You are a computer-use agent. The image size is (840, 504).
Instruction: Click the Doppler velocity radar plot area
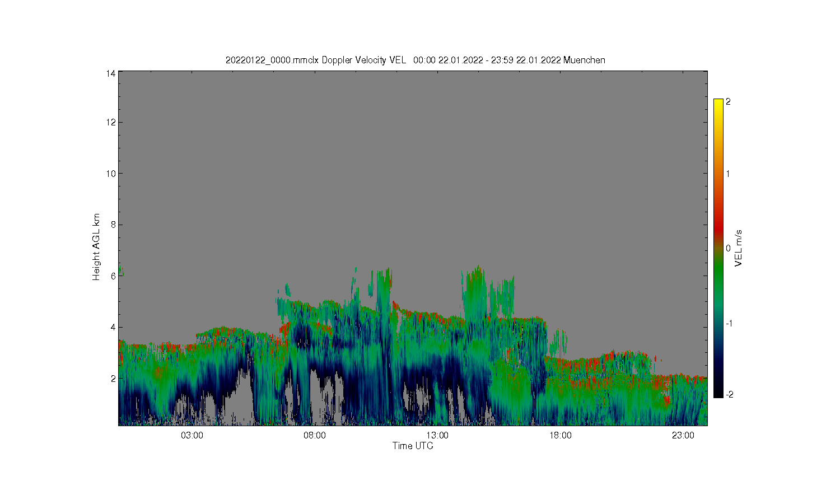coord(413,248)
